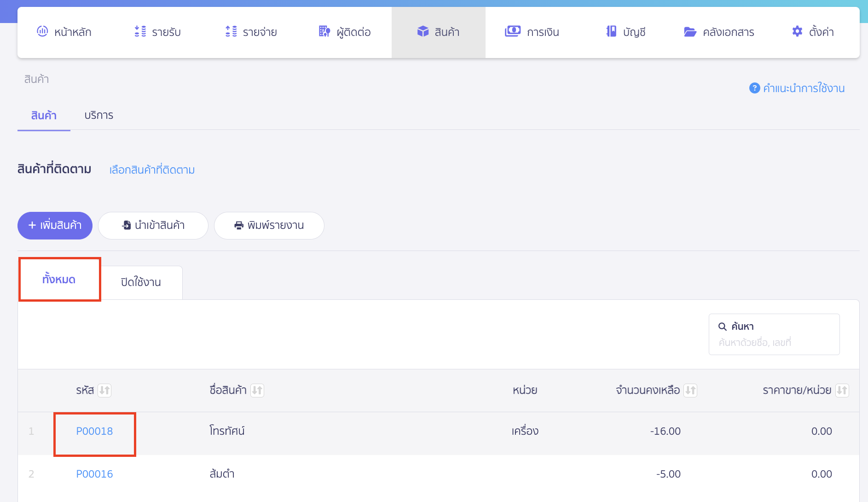Open product code P00016 link
Screen dimensions: 868x502
click(x=94, y=474)
